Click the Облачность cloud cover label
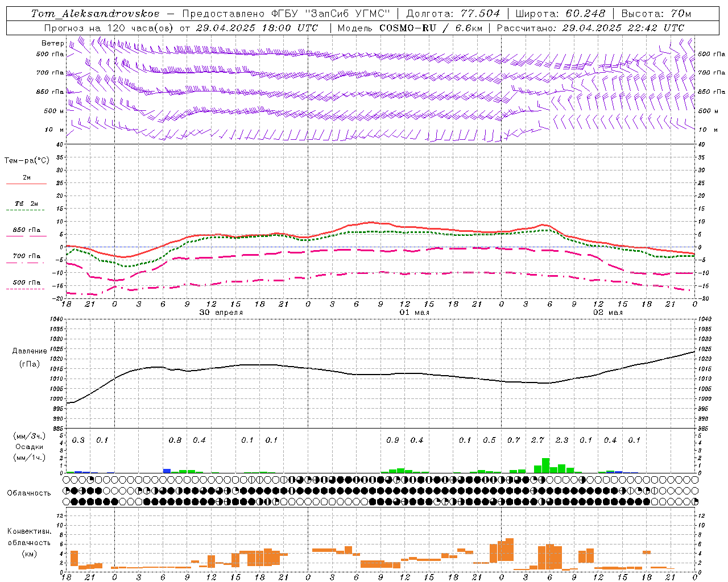Screen dimensions: 728x582 (29, 493)
